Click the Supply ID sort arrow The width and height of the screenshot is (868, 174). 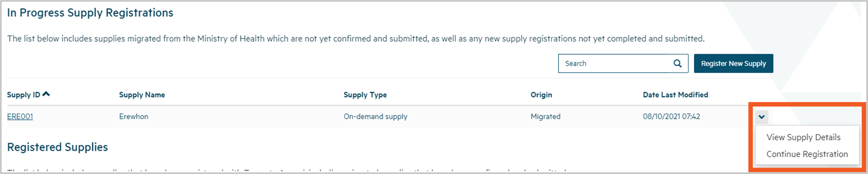[x=46, y=94]
